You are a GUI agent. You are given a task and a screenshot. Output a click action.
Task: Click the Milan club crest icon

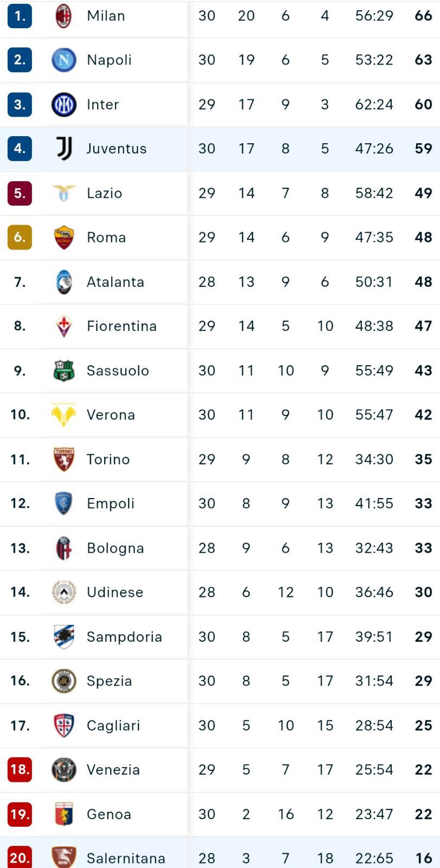[x=63, y=16]
